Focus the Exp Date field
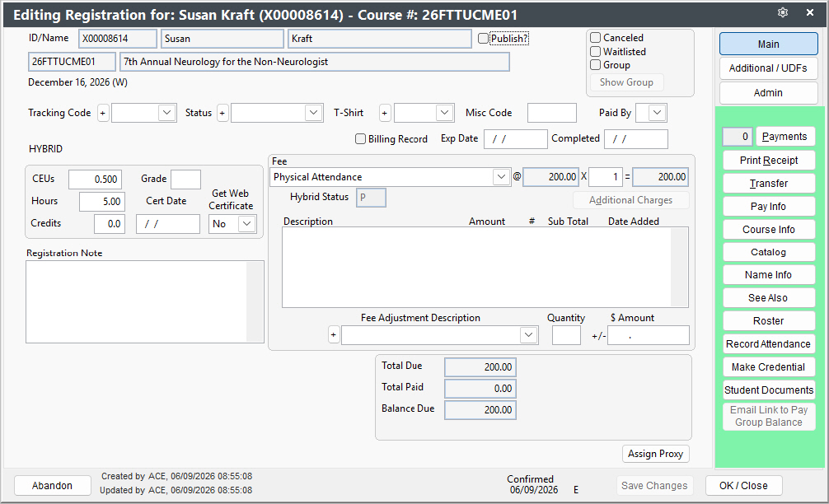The image size is (829, 504). coord(516,139)
